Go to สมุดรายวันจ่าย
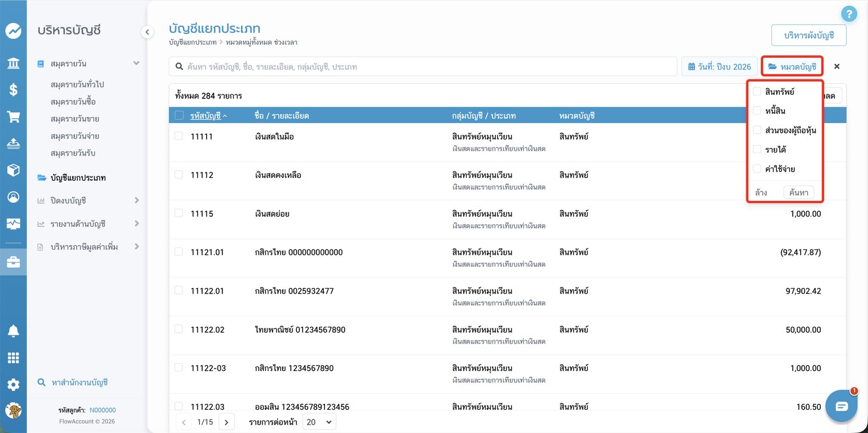The image size is (868, 433). [75, 136]
